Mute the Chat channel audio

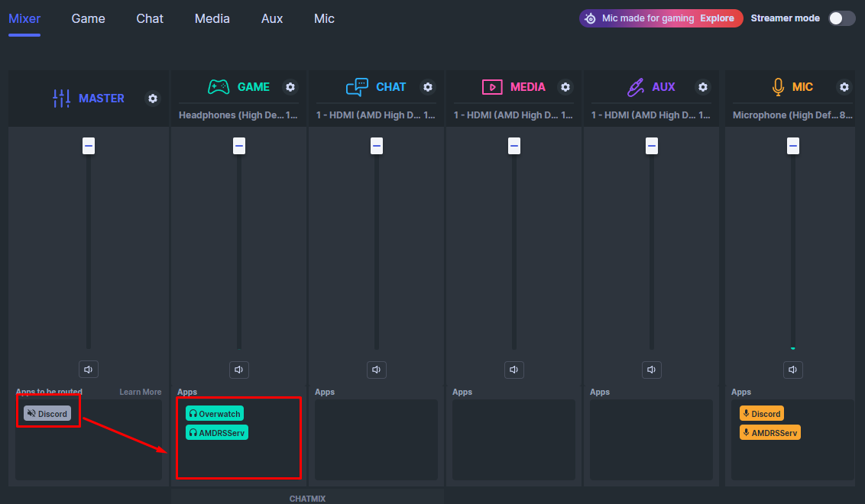point(376,370)
